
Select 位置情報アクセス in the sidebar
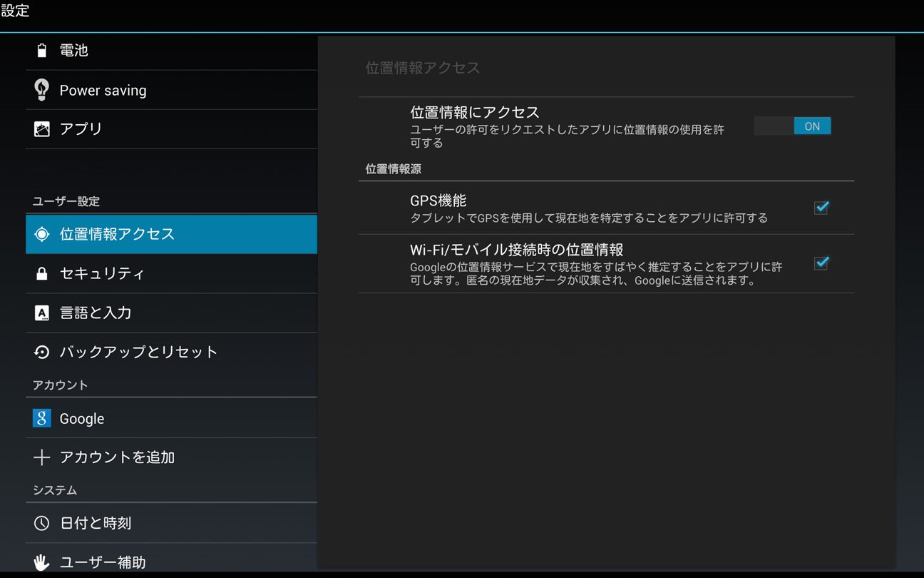pyautogui.click(x=171, y=234)
